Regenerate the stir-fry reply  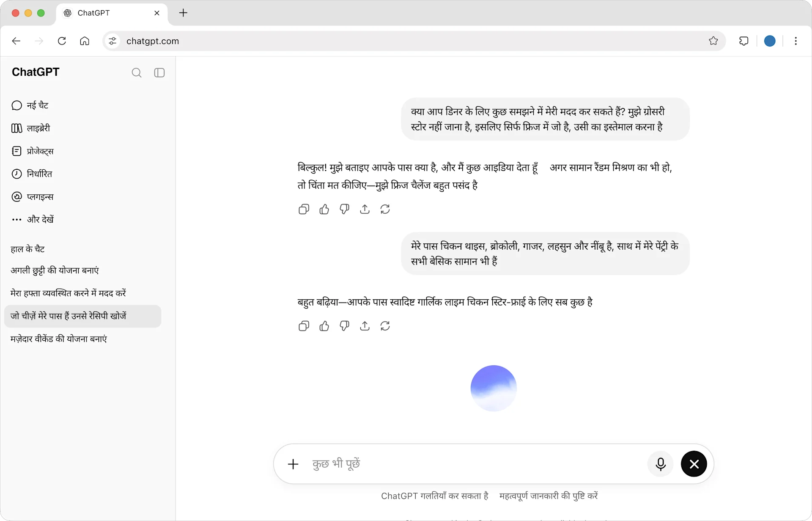point(385,326)
